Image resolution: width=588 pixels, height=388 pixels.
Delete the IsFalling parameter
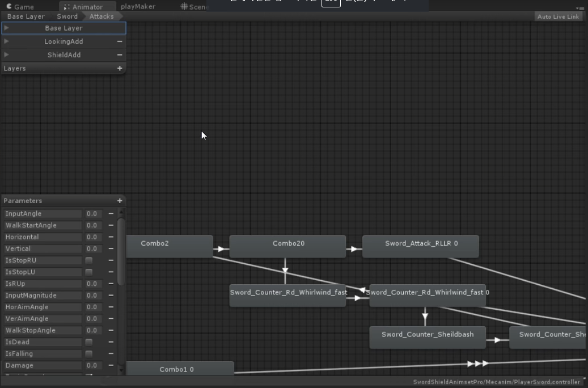click(111, 353)
